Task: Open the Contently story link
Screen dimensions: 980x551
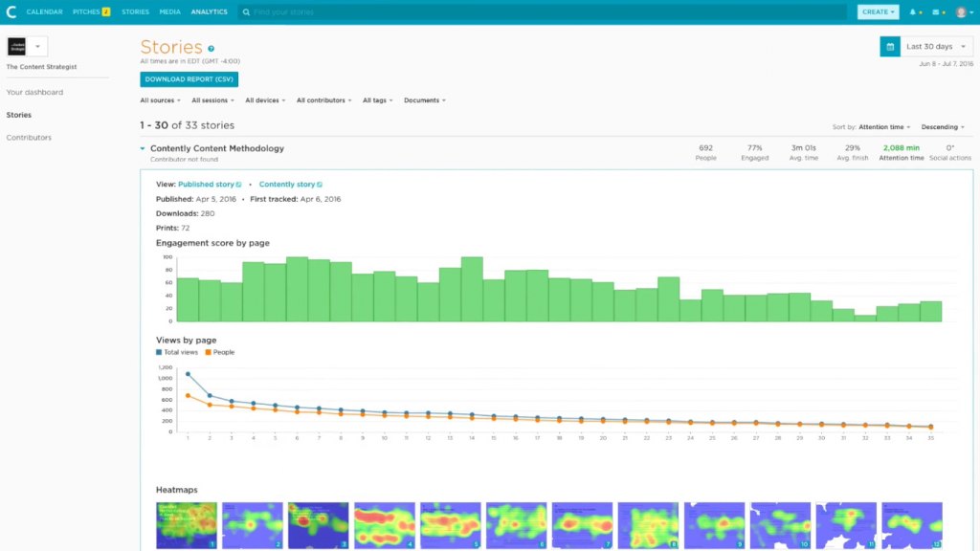Action: pyautogui.click(x=287, y=185)
